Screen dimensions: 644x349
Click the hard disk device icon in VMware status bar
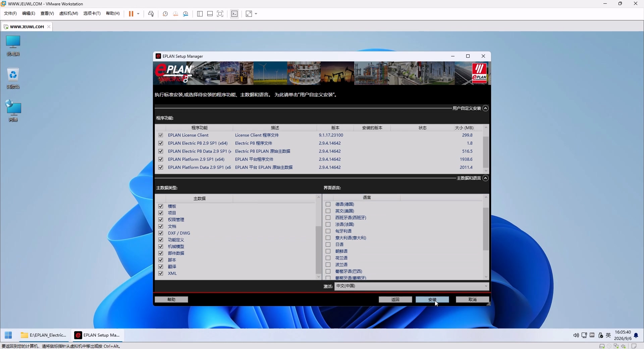(602, 346)
